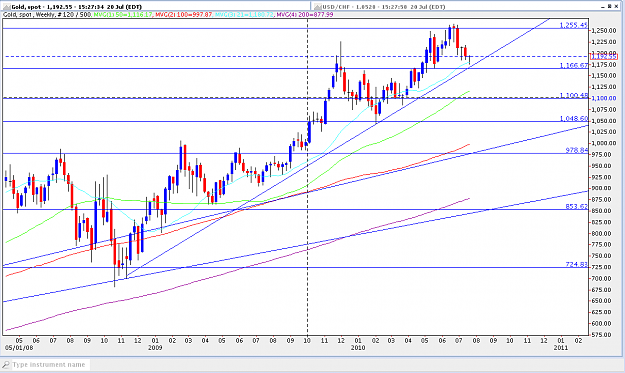Switch to the USD/CHF chart tab

pos(454,6)
